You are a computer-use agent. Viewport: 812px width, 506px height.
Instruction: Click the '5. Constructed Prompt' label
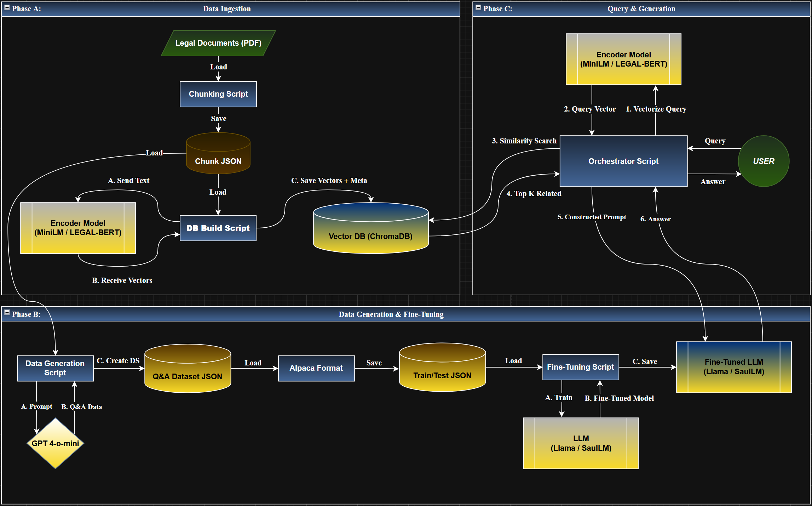click(x=592, y=217)
